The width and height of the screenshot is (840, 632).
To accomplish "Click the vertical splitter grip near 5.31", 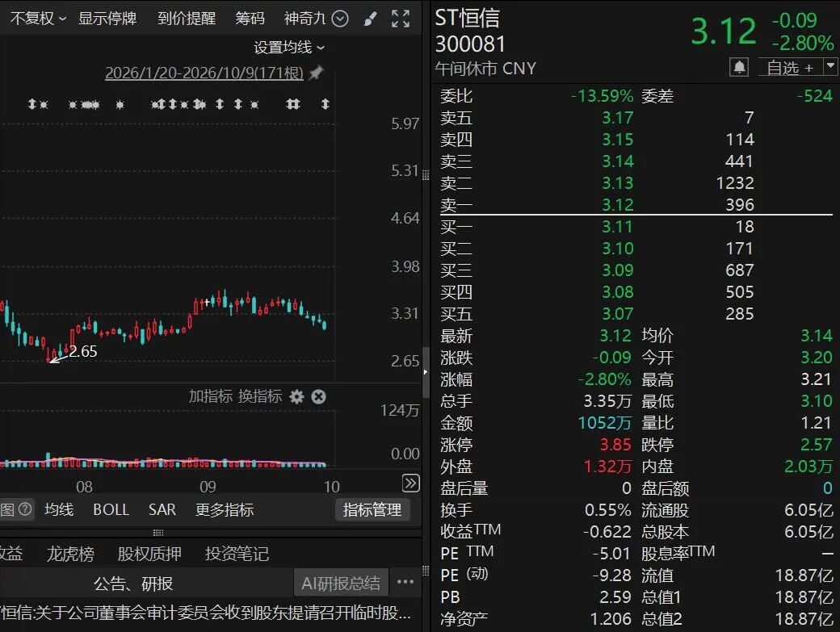I will (x=426, y=175).
